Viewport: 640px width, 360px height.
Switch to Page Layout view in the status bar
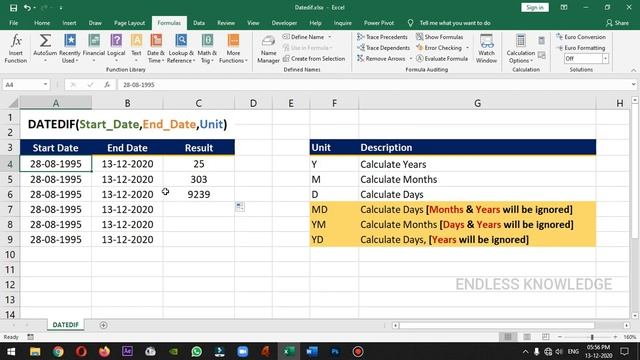point(527,337)
